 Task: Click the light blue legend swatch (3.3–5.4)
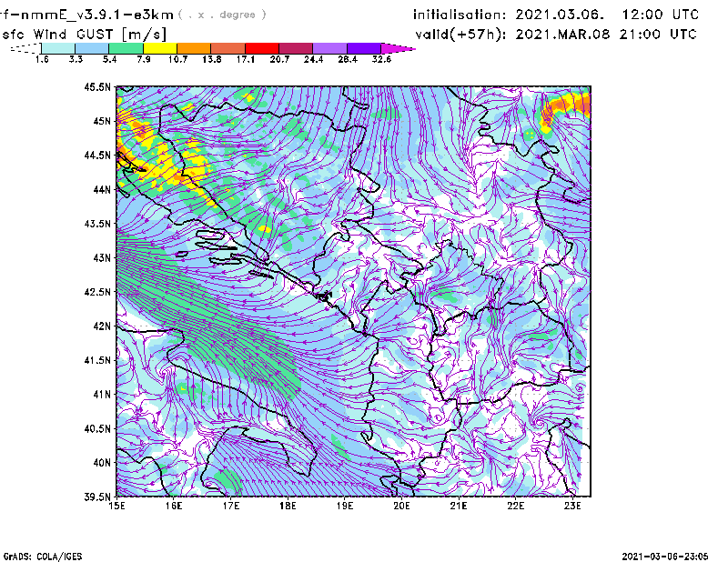click(x=92, y=48)
